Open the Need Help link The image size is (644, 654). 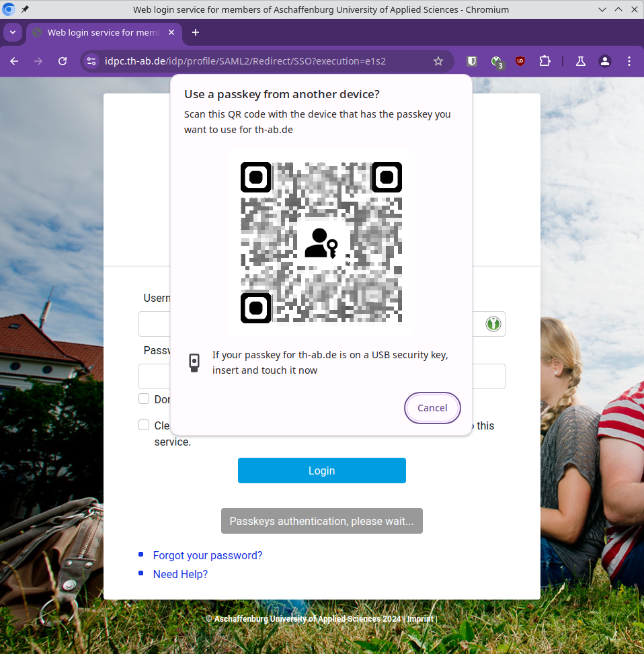[x=180, y=574]
